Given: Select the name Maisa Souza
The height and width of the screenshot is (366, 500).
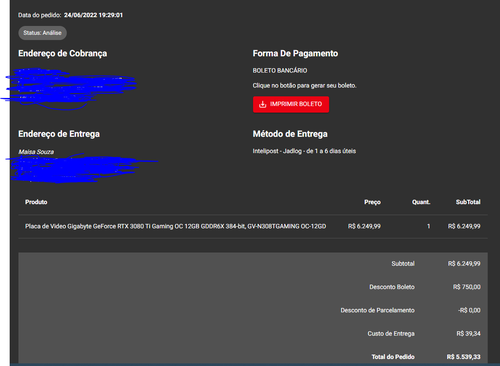Looking at the screenshot, I should coord(36,152).
